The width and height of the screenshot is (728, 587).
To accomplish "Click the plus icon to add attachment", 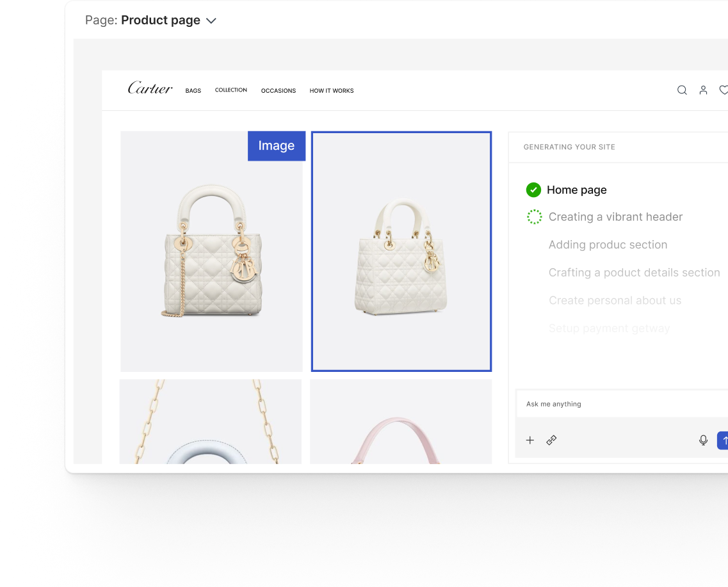I will [530, 440].
